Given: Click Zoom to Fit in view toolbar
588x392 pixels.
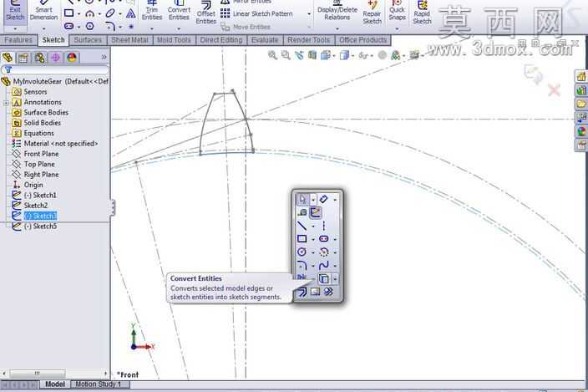Looking at the screenshot, I should (272, 55).
